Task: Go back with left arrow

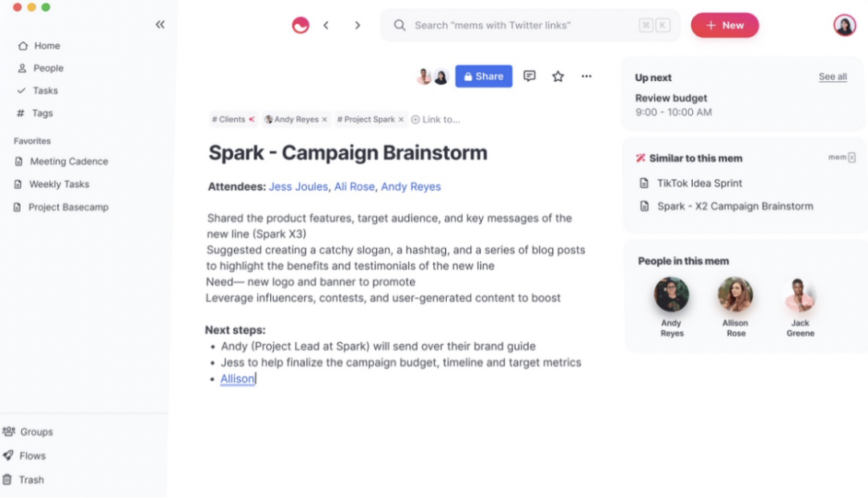Action: [326, 25]
